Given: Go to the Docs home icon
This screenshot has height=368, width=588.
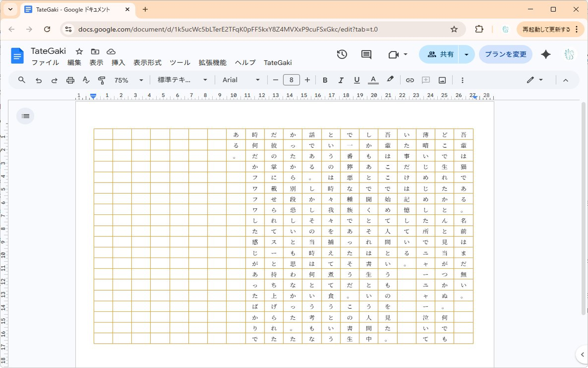Looking at the screenshot, I should [17, 56].
